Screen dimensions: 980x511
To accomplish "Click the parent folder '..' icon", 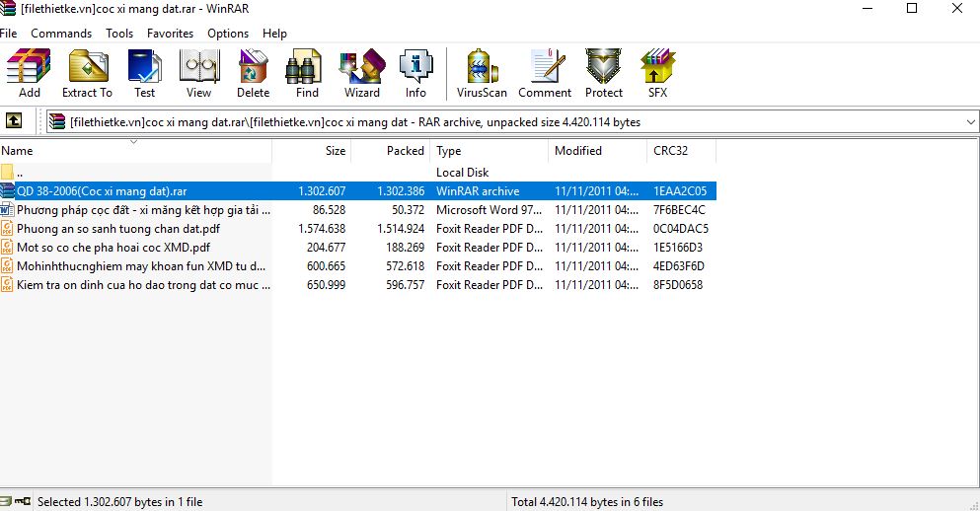I will coord(7,172).
